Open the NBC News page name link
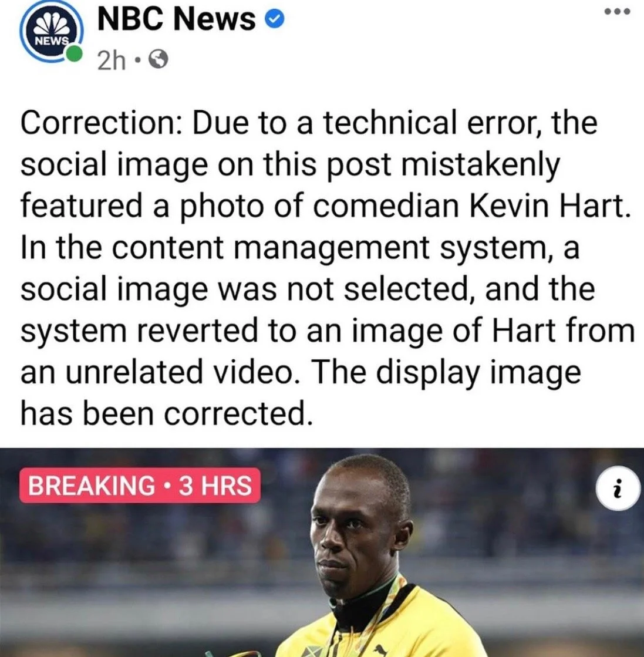644x657 pixels. click(176, 19)
